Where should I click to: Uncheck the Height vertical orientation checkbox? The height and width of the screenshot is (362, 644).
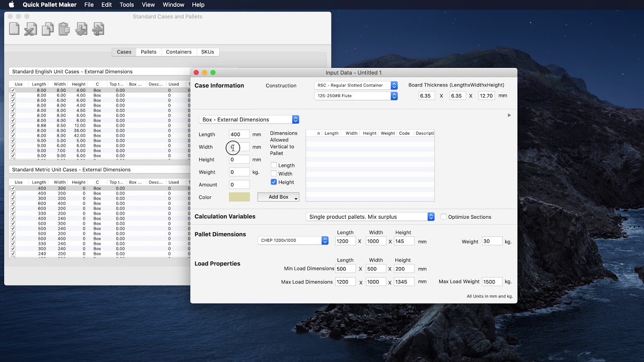click(274, 182)
